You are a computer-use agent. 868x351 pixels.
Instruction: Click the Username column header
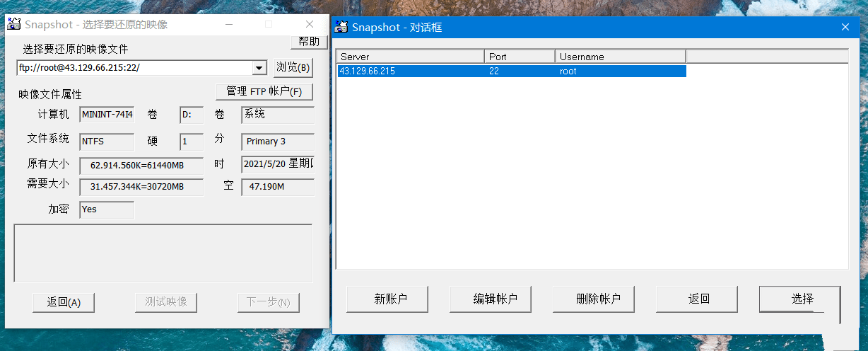(x=621, y=57)
